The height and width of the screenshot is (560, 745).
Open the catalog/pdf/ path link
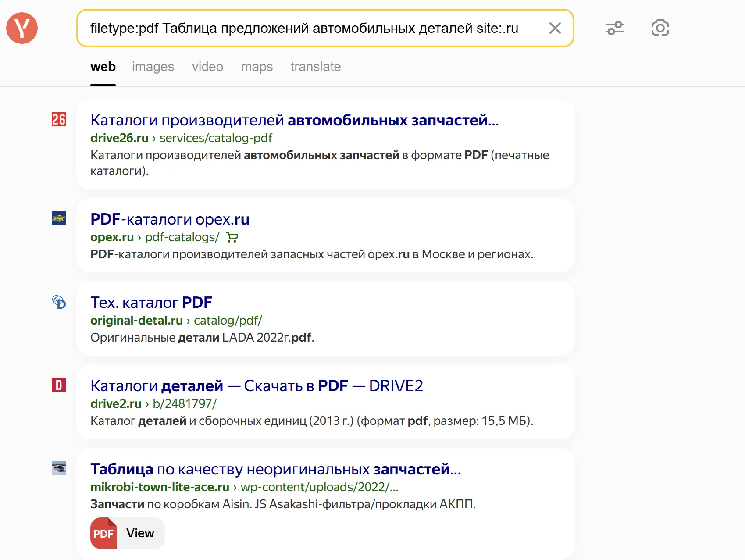click(x=228, y=320)
